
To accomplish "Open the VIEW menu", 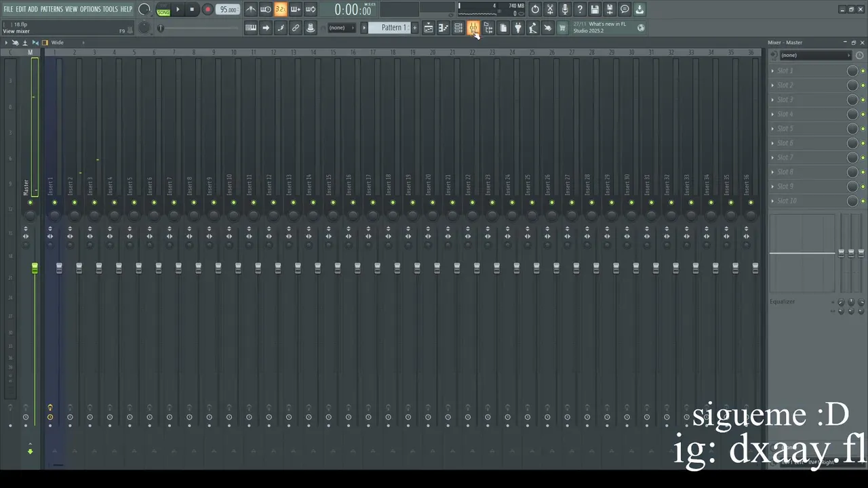I will click(71, 9).
